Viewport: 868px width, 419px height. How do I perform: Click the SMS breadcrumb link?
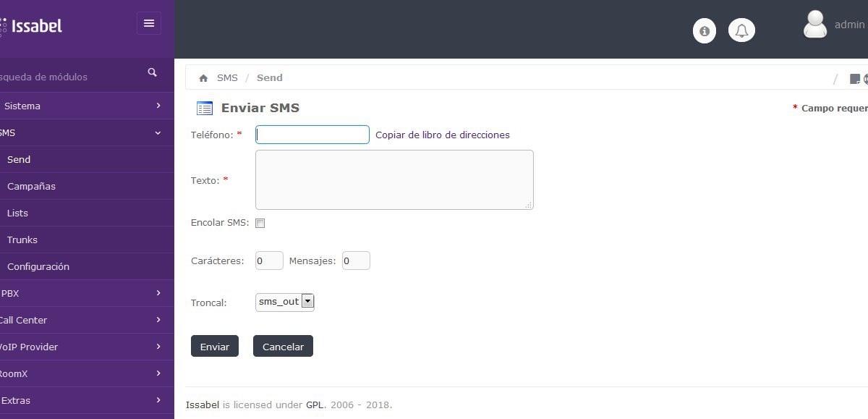tap(227, 78)
